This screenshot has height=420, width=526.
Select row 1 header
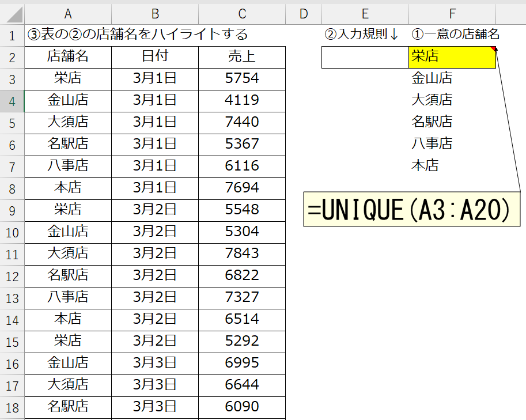coord(12,36)
